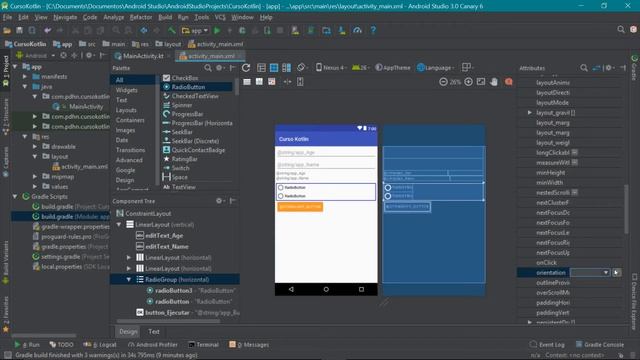640x360 pixels.
Task: Toggle first radio button in blueprint view
Action: click(x=388, y=188)
